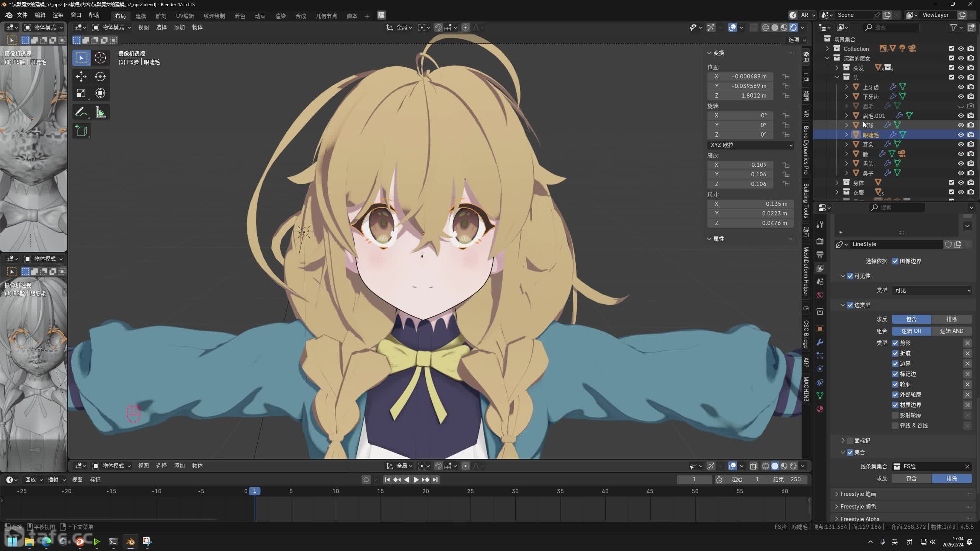Click the position X value field
Image resolution: width=980 pixels, height=551 pixels.
740,77
